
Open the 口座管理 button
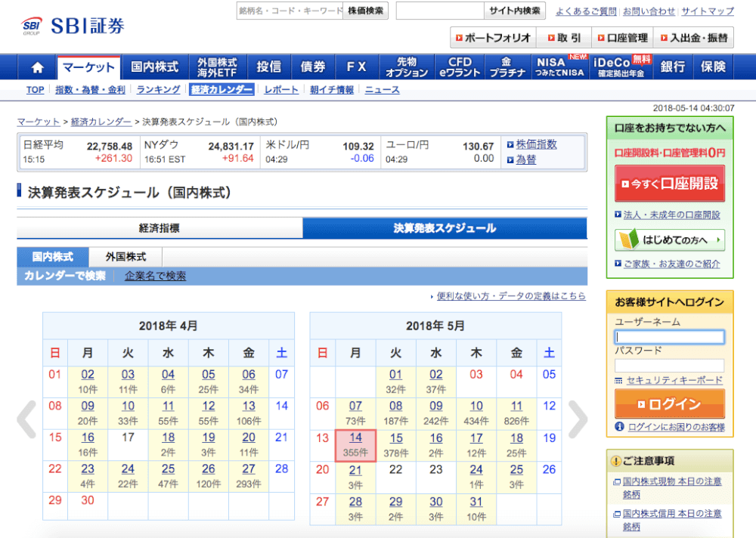623,38
